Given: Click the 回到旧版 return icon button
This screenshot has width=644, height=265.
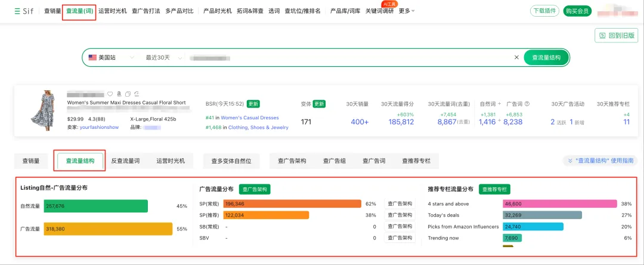Looking at the screenshot, I should 617,36.
